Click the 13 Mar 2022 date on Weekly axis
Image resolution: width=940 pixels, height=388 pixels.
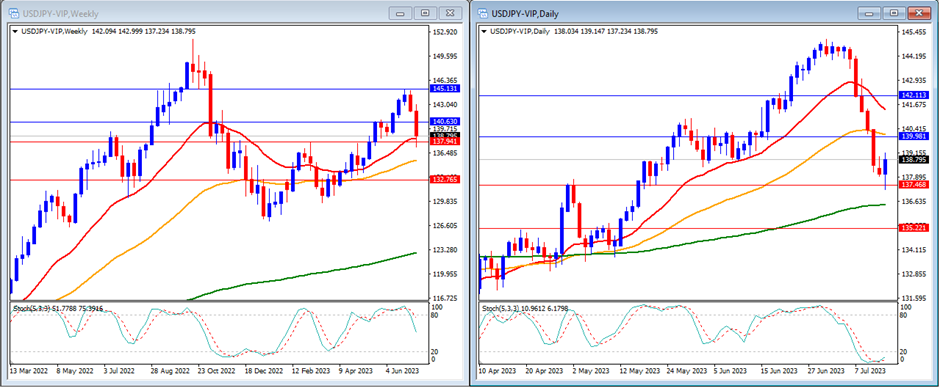28,371
